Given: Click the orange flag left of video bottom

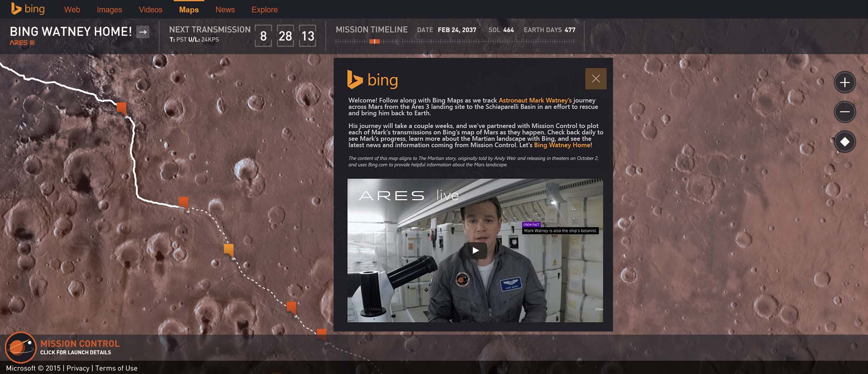Looking at the screenshot, I should [x=292, y=307].
